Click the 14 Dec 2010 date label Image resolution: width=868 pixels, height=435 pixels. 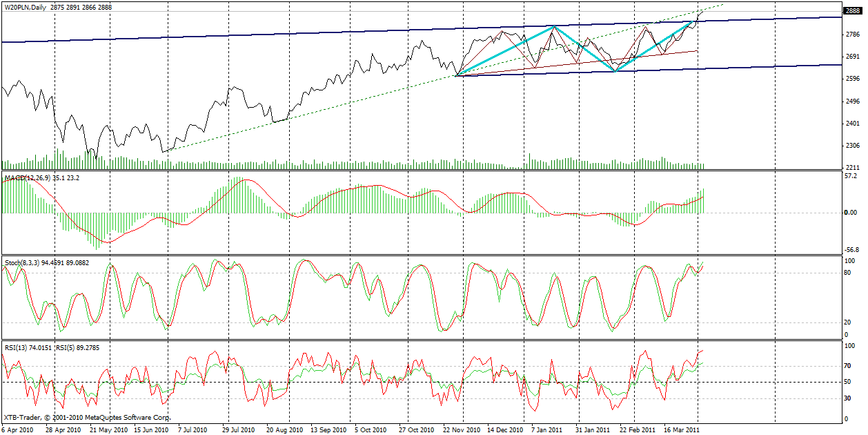click(506, 429)
